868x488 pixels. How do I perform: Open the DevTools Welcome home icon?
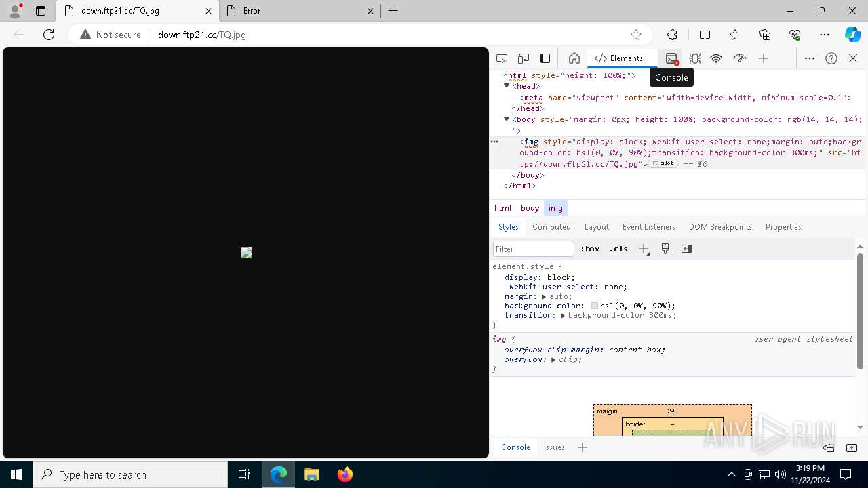574,58
